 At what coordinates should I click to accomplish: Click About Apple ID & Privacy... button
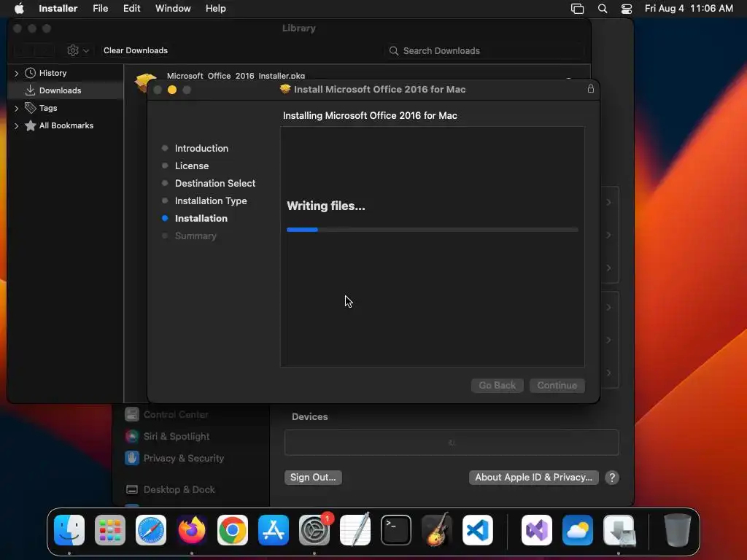(533, 477)
